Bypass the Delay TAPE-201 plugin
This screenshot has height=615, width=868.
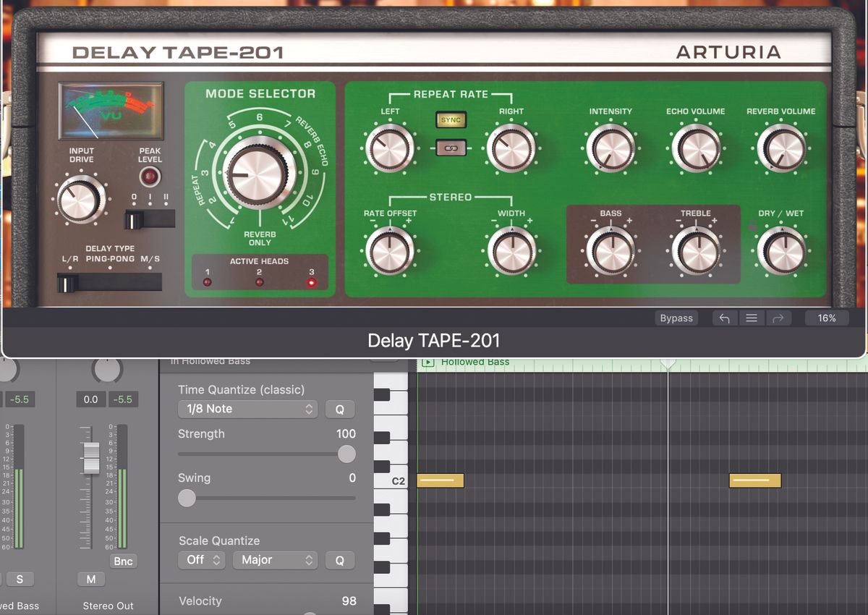tap(676, 318)
